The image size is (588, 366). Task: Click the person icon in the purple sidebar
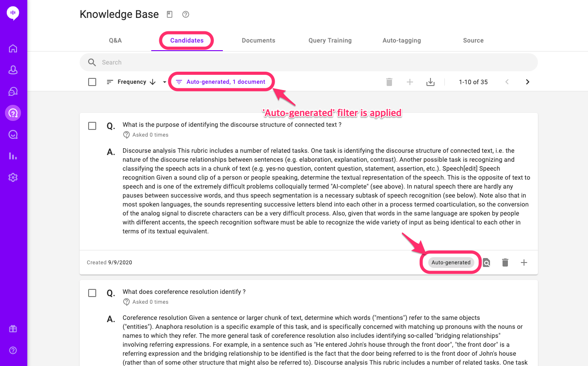pyautogui.click(x=13, y=70)
